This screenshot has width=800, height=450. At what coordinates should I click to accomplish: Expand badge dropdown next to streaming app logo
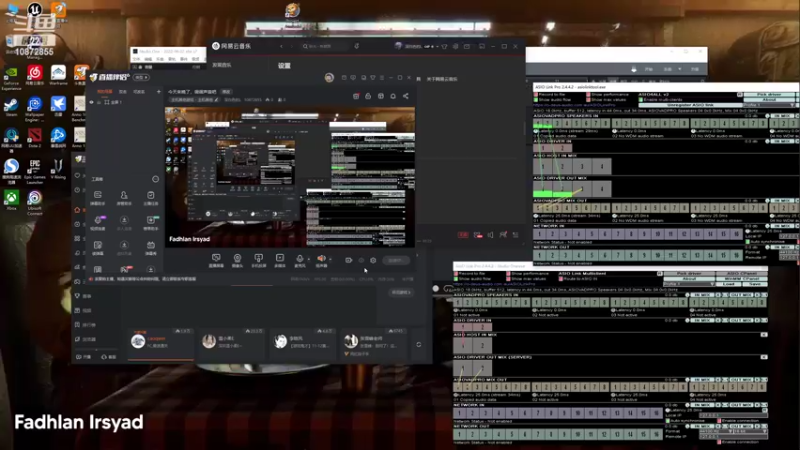(x=141, y=78)
